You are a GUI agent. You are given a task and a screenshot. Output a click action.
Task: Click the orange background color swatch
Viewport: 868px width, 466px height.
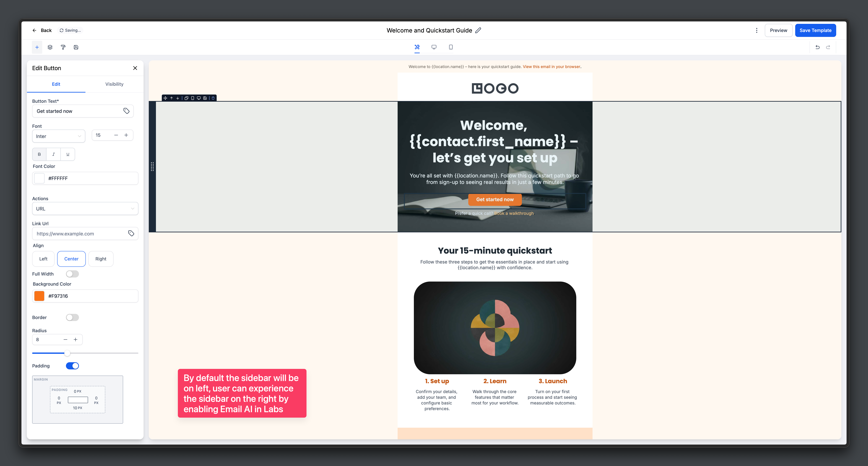click(x=39, y=296)
